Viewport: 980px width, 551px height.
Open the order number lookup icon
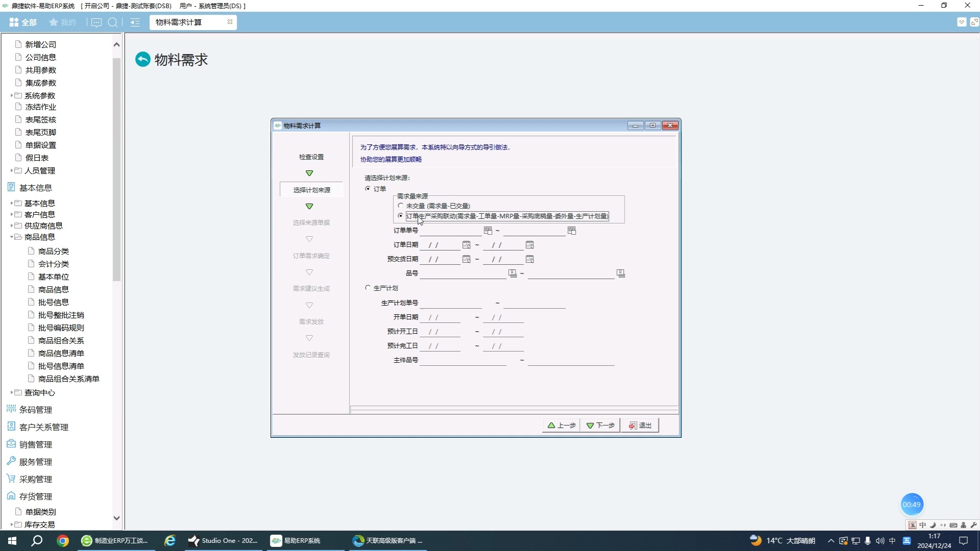pyautogui.click(x=488, y=231)
